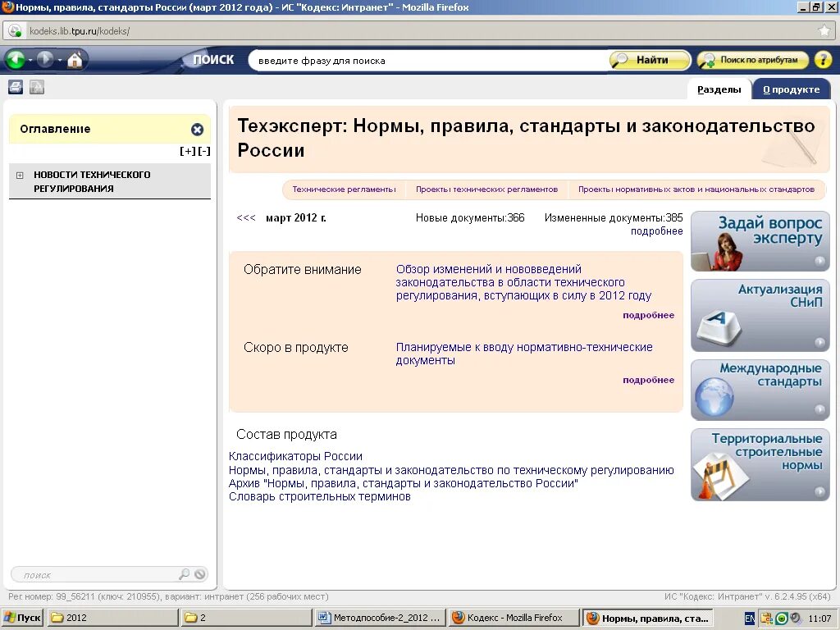
Task: Expand НОВОСТИ ТЕХНИЧЕСКОГО РЕГУЛИРОВАНИЯ node
Action: 20,176
